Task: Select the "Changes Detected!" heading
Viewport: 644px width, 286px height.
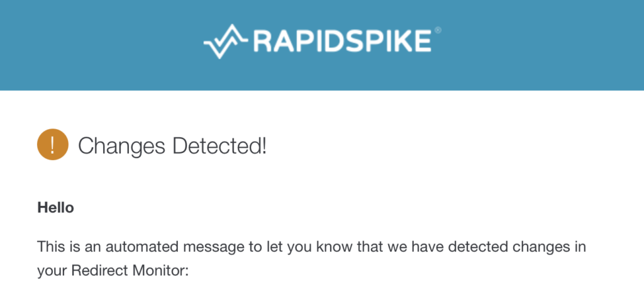Action: point(172,146)
